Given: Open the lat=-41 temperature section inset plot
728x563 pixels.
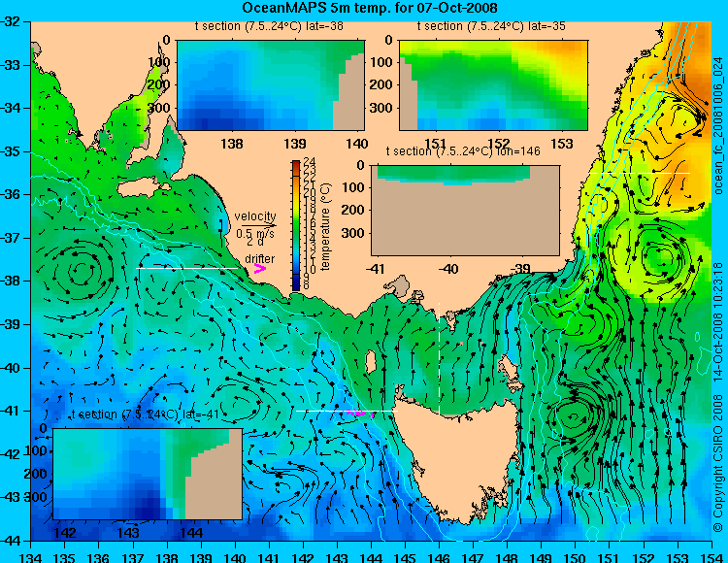Looking at the screenshot, I should click(148, 474).
